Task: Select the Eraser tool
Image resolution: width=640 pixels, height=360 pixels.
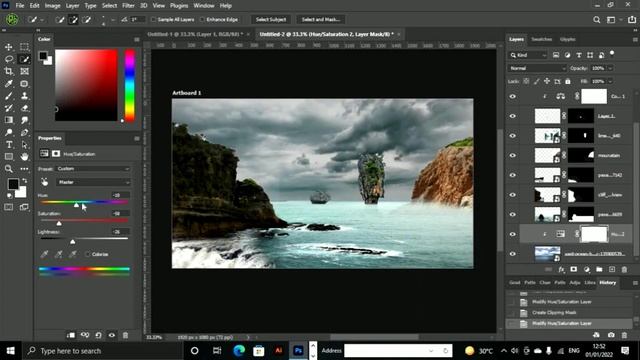Action: click(x=24, y=108)
